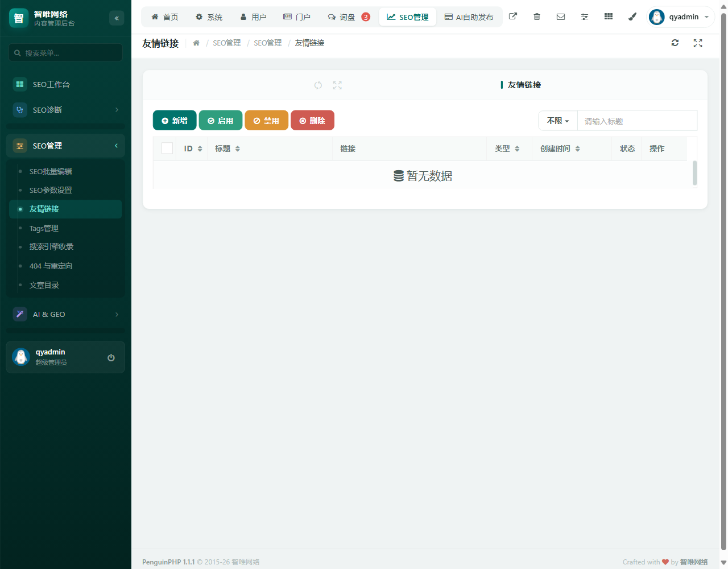
Task: Focus the 搜索菜单 search field
Action: 65,52
